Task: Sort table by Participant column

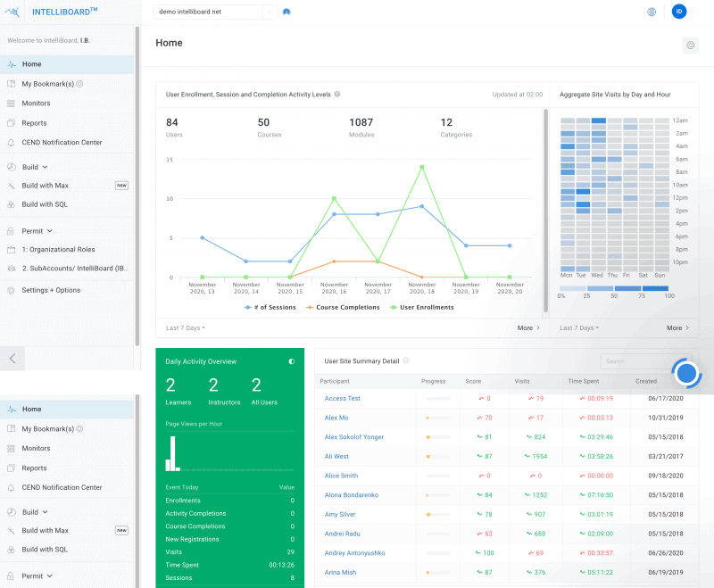Action: (335, 381)
